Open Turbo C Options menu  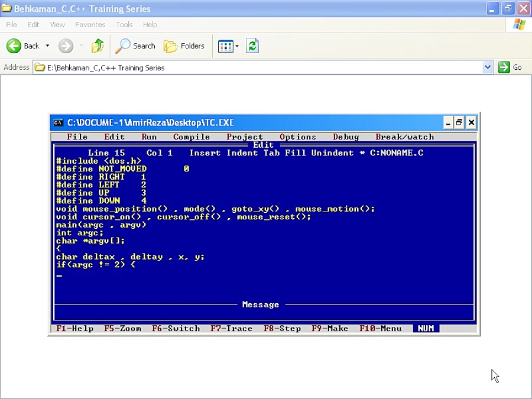[x=298, y=137]
